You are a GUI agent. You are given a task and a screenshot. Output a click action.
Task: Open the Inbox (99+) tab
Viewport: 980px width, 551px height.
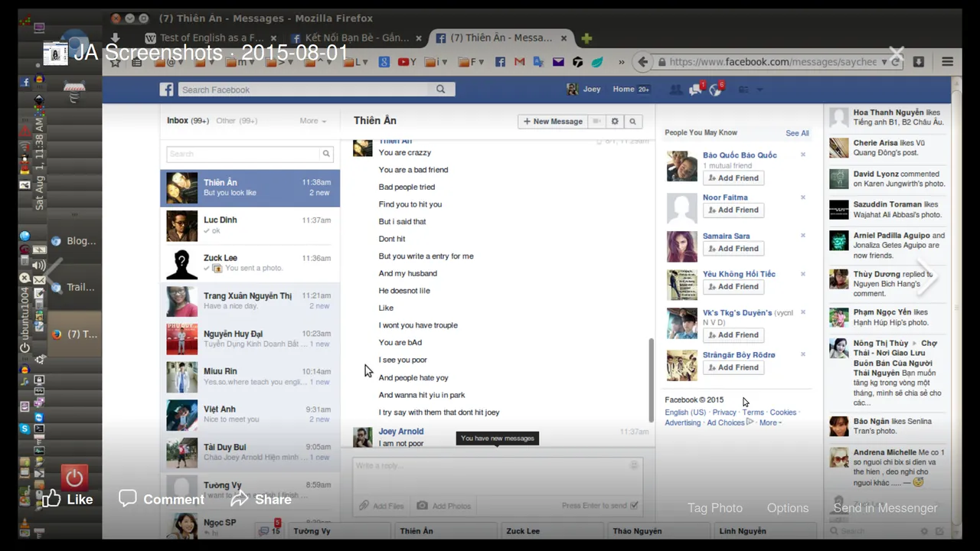[188, 120]
